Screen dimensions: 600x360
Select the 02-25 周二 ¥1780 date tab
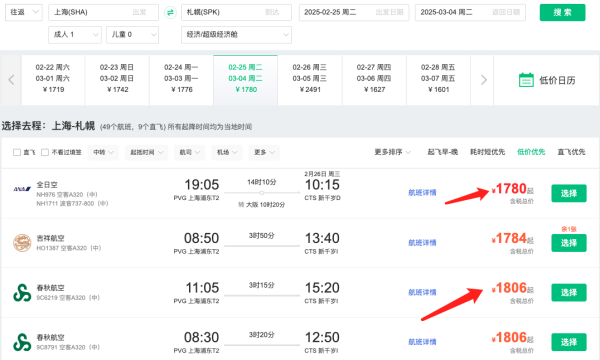[246, 80]
